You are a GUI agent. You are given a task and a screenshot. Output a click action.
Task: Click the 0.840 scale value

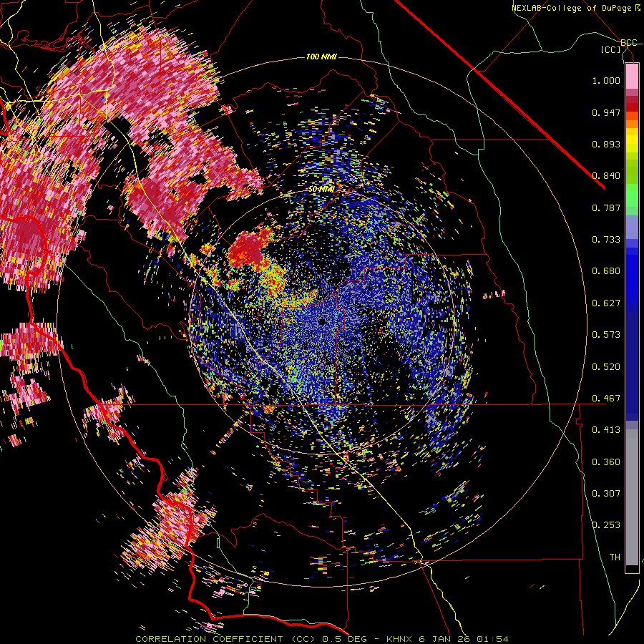pyautogui.click(x=606, y=176)
